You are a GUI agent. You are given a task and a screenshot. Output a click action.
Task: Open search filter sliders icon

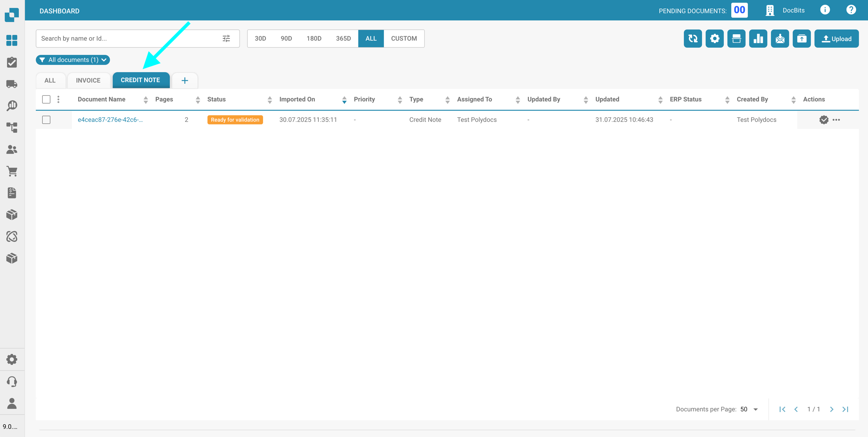point(226,38)
